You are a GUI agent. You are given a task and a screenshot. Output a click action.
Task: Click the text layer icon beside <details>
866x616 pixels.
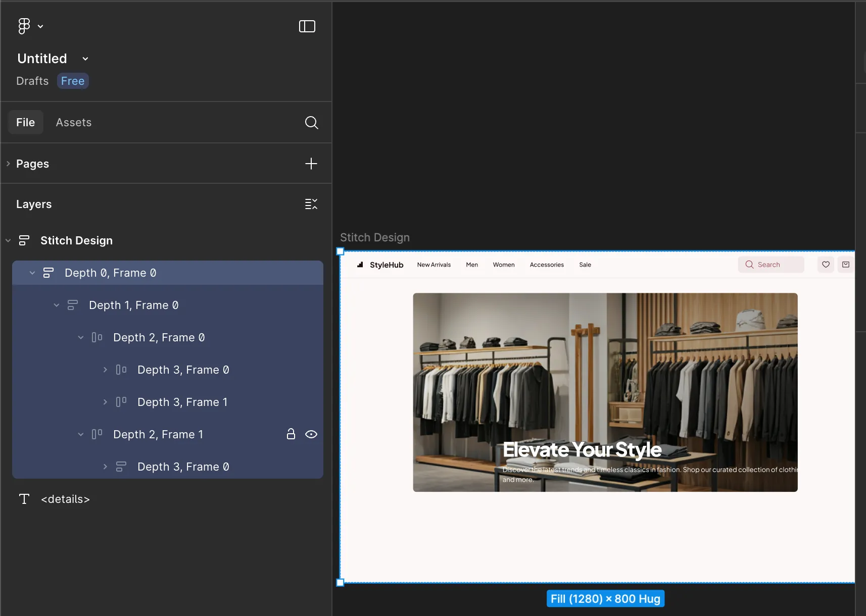[x=24, y=499]
